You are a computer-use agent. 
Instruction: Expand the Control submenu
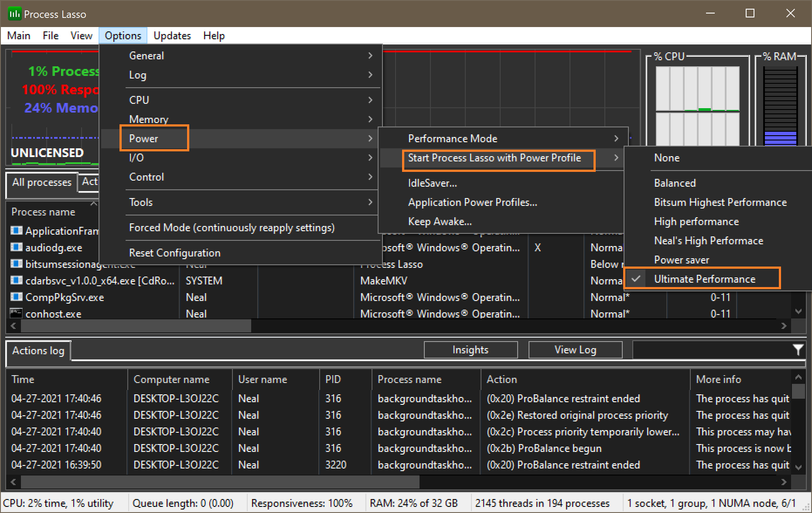coord(240,177)
